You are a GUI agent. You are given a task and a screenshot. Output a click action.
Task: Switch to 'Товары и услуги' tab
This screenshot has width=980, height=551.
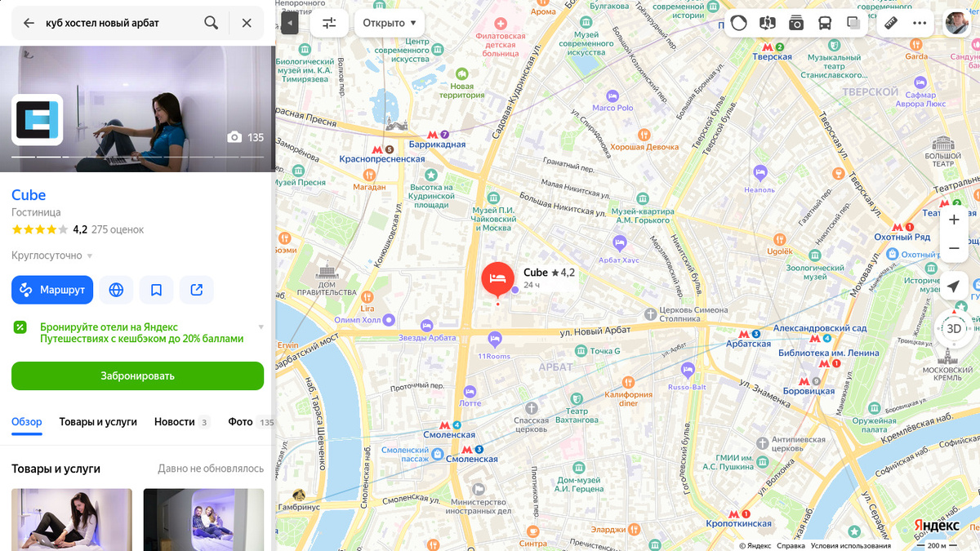click(98, 422)
